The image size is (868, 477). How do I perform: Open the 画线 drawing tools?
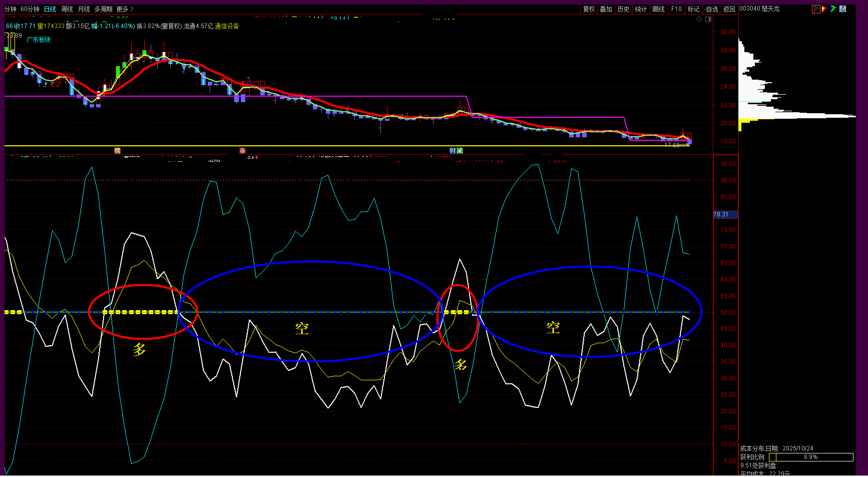point(659,9)
